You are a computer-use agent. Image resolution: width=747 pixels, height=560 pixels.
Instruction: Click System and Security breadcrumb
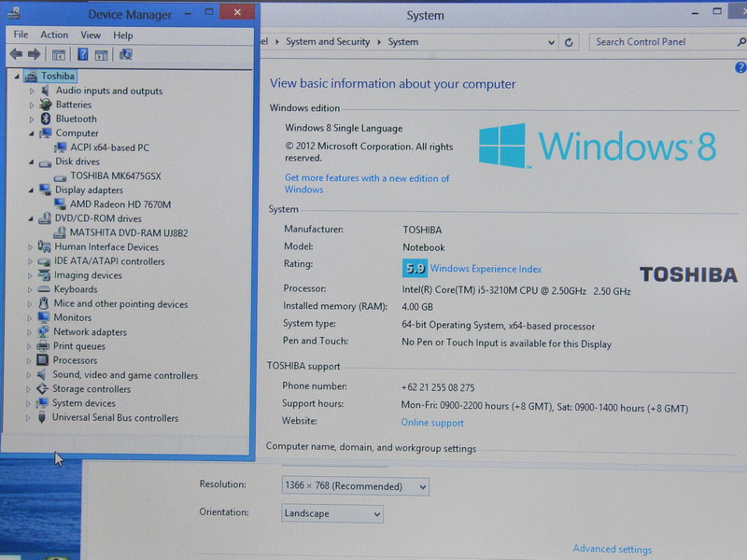pos(328,41)
